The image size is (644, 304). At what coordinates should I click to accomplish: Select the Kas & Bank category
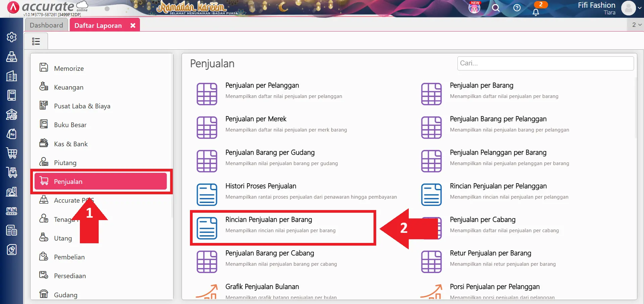pos(71,144)
